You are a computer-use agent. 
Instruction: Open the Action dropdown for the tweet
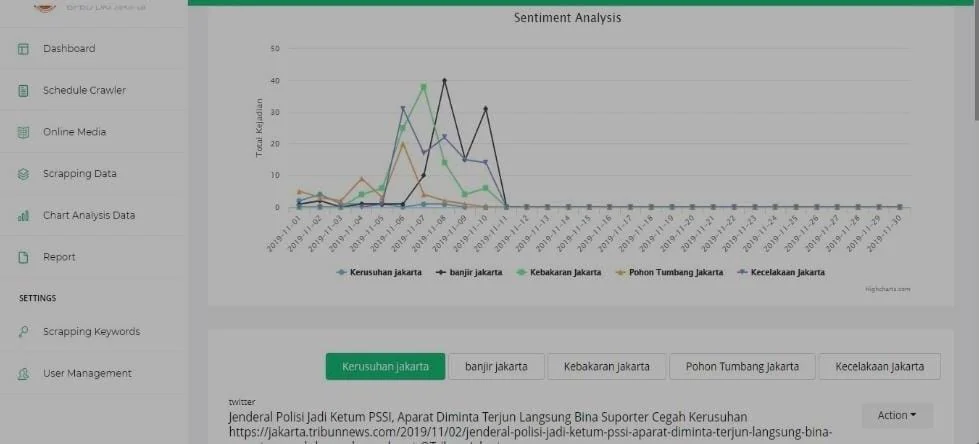pyautogui.click(x=896, y=415)
